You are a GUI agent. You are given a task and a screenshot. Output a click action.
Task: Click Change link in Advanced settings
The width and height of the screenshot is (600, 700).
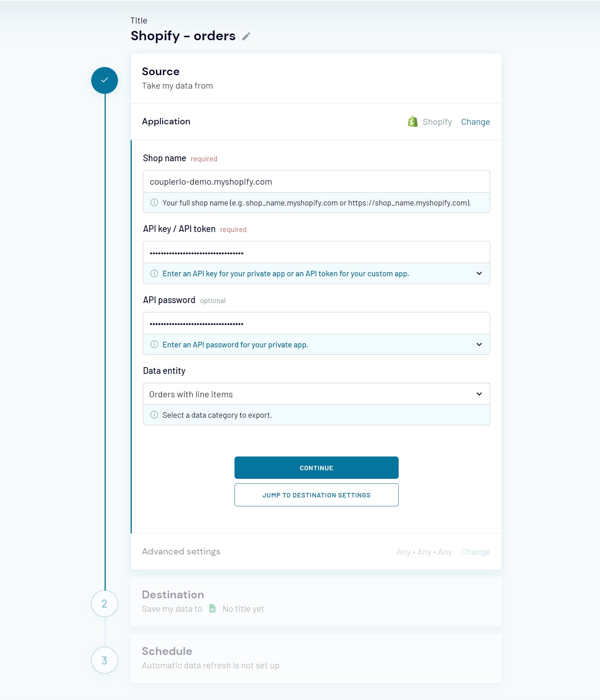pos(475,552)
